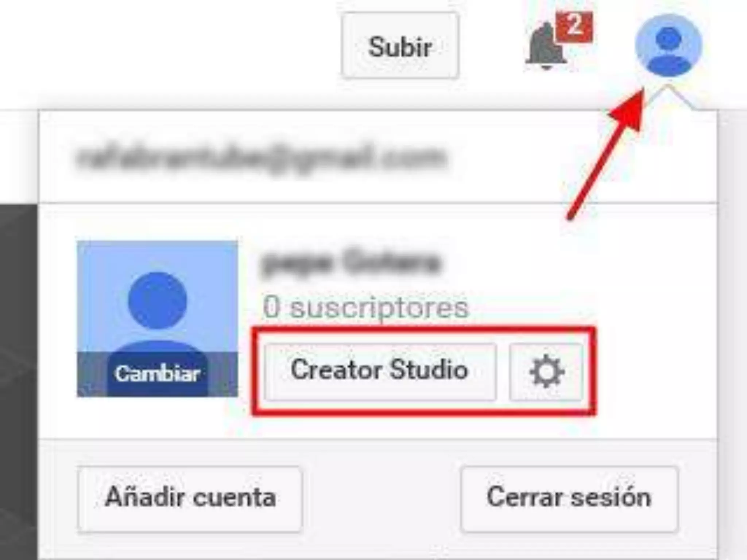Open the notifications bell
This screenshot has width=747, height=560.
pos(546,46)
